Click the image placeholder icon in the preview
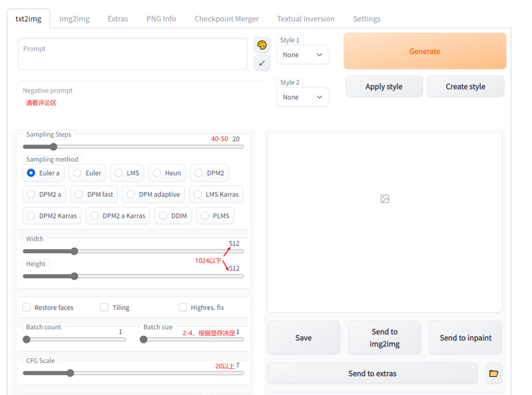The image size is (532, 395). (x=385, y=199)
